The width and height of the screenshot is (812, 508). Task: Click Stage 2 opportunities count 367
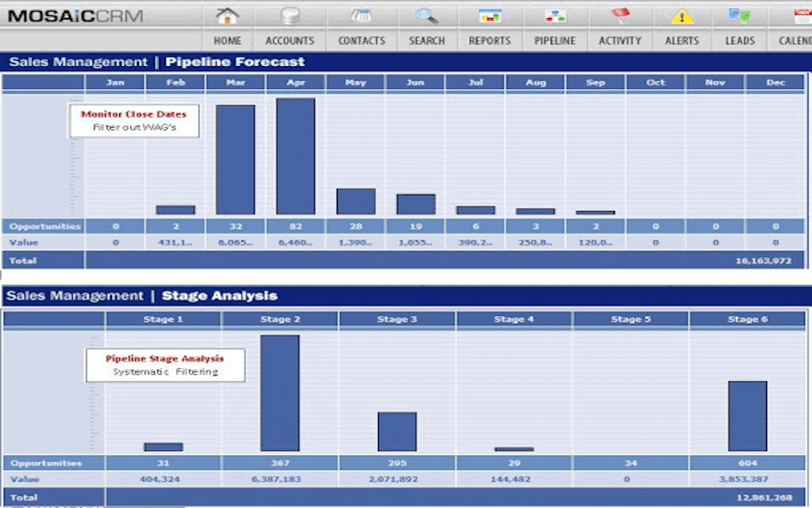coord(280,463)
